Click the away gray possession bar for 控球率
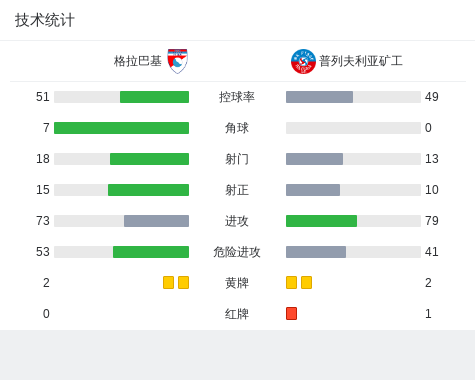475x380 pixels. tap(319, 97)
